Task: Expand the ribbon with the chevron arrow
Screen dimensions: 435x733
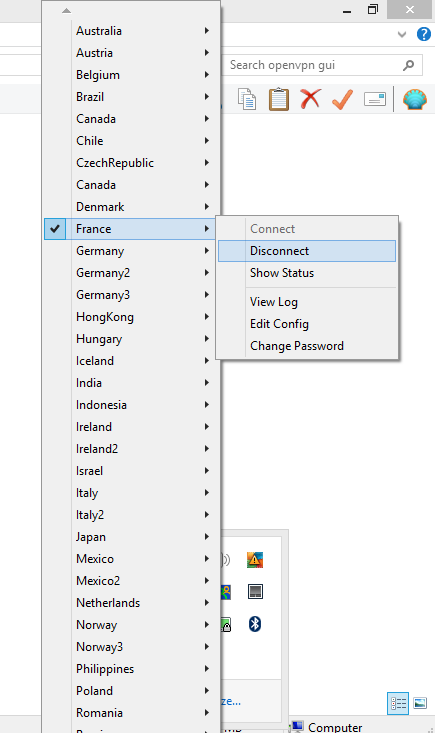Action: pyautogui.click(x=402, y=34)
